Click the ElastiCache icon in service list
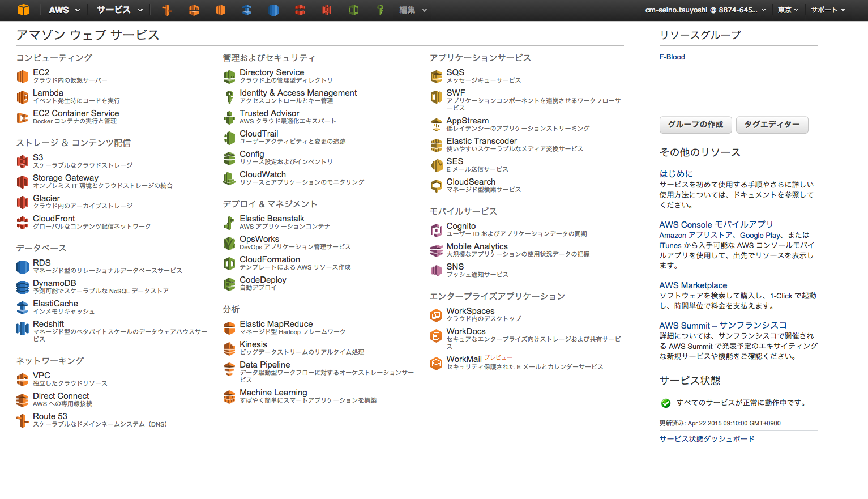This screenshot has height=499, width=868. pyautogui.click(x=23, y=308)
